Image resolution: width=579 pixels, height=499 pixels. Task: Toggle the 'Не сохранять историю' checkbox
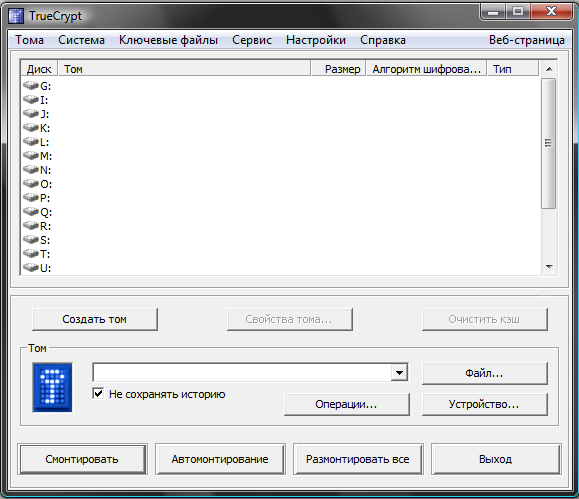click(98, 394)
